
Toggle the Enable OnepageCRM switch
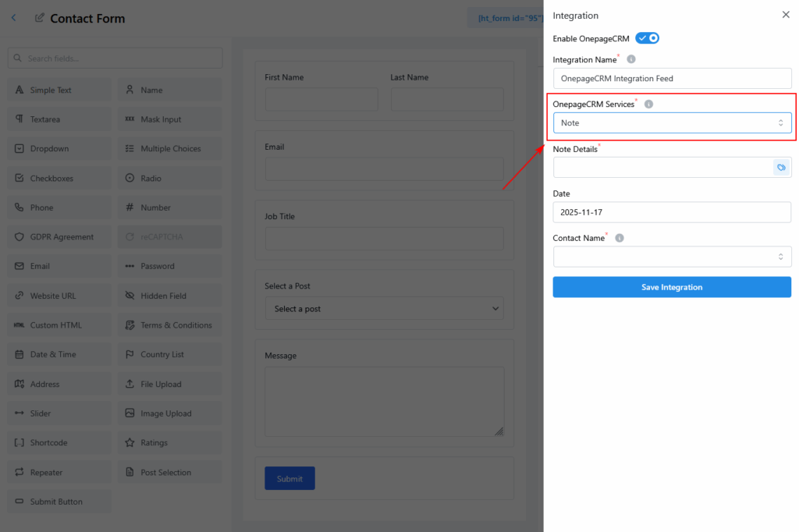click(648, 38)
